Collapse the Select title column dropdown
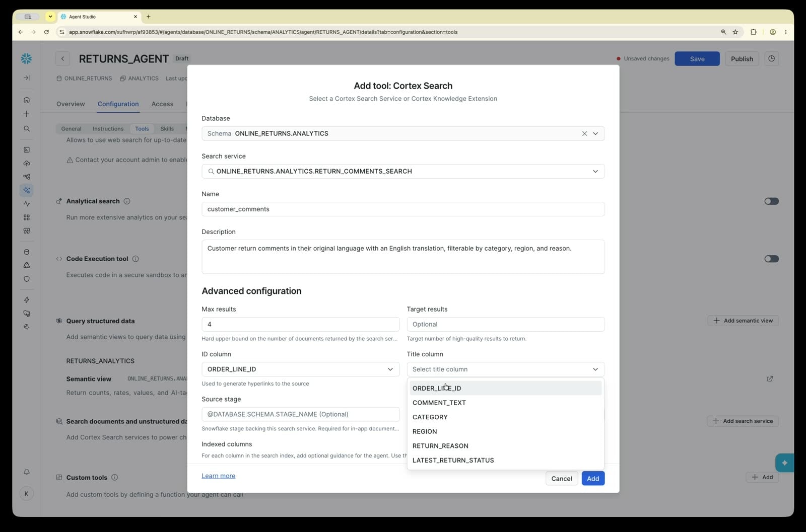 click(x=505, y=369)
